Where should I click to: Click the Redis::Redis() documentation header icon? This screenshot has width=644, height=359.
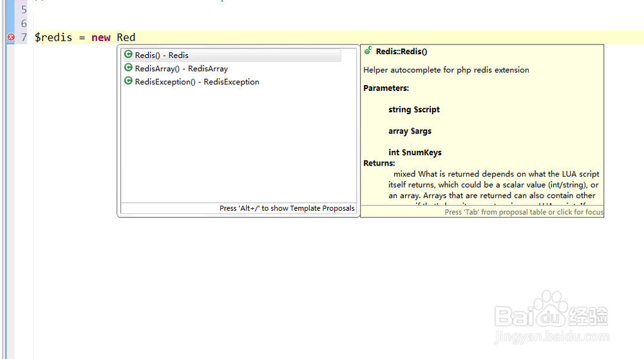coord(368,50)
